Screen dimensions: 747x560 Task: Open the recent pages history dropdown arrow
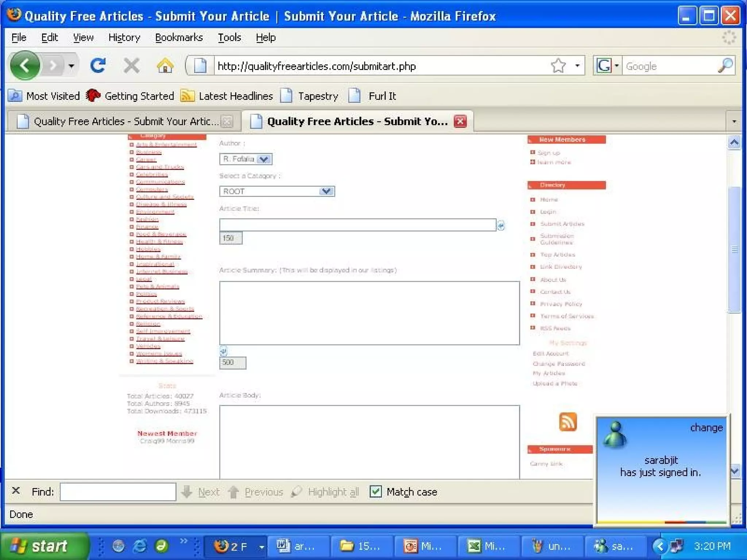click(x=71, y=66)
